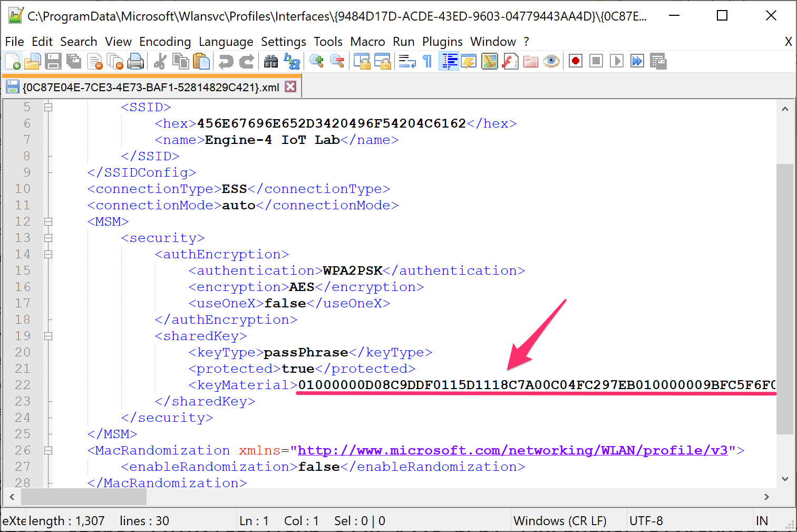Image resolution: width=797 pixels, height=532 pixels.
Task: Toggle word wrap in the toolbar
Action: pyautogui.click(x=407, y=62)
